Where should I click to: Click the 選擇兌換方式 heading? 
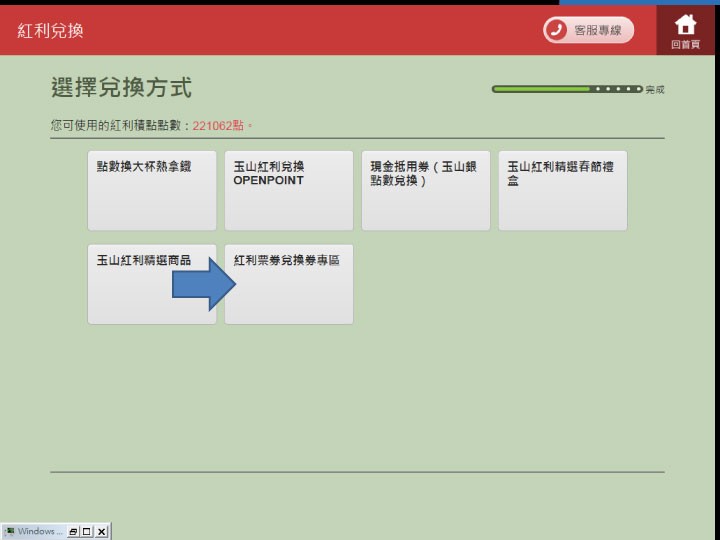pyautogui.click(x=121, y=87)
